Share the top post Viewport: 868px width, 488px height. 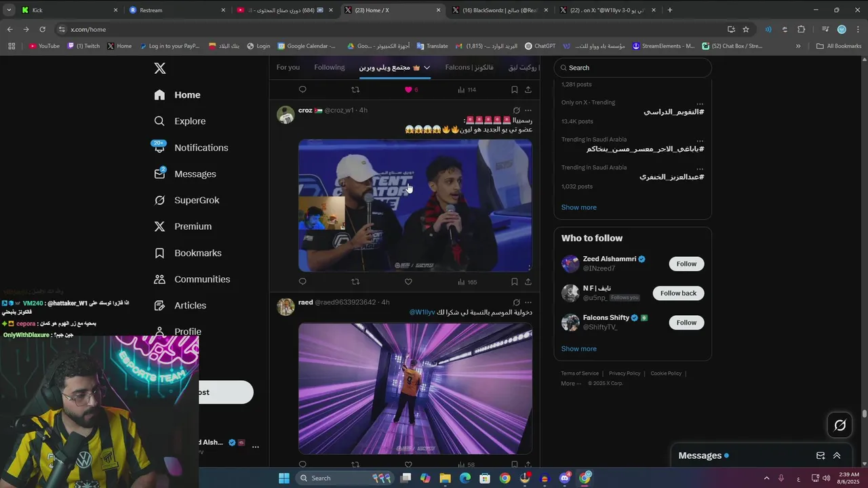[x=528, y=89]
